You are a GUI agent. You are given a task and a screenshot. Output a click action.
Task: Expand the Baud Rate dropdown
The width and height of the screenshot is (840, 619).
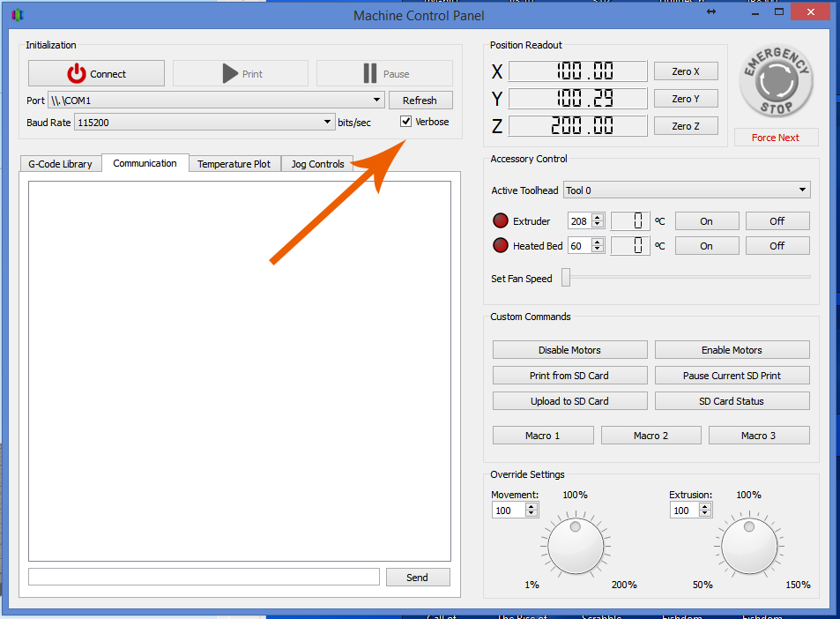click(204, 123)
